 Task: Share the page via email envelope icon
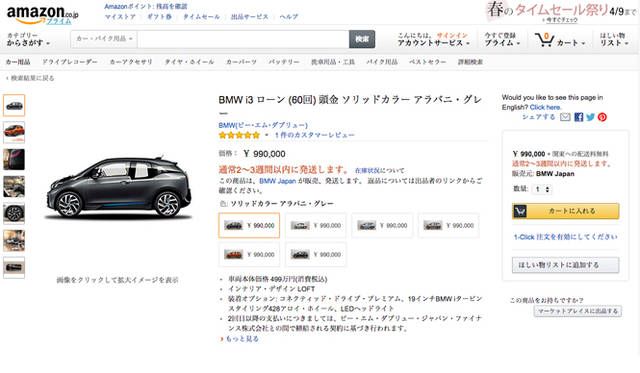565,117
